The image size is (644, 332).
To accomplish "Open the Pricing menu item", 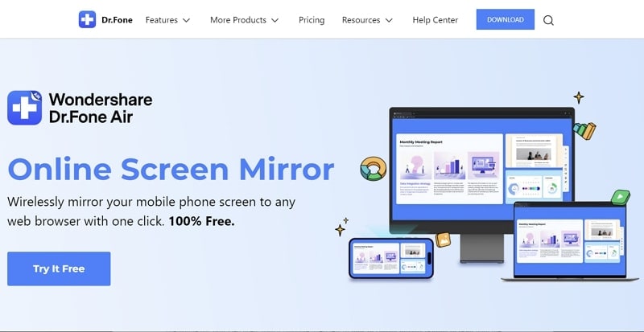I will [x=312, y=20].
